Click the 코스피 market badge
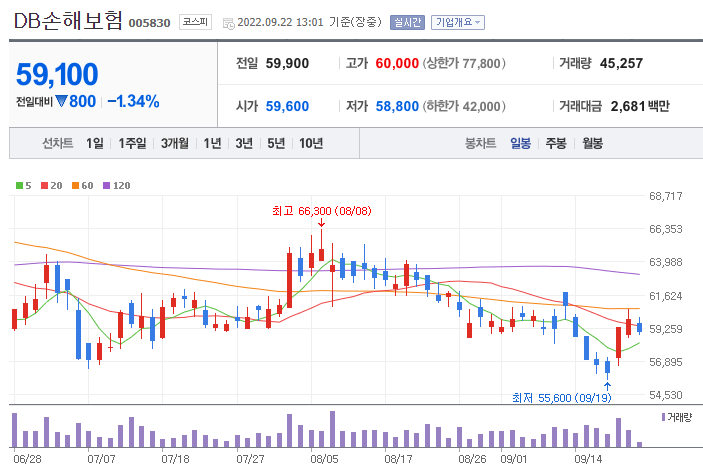The height and width of the screenshot is (471, 703). (x=195, y=22)
